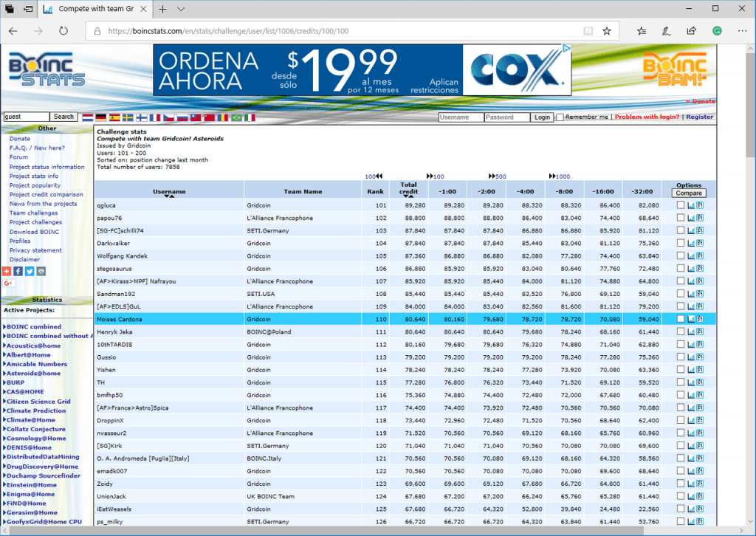Screen dimensions: 756x536
Task: Check the compare box for TH
Action: (x=680, y=382)
